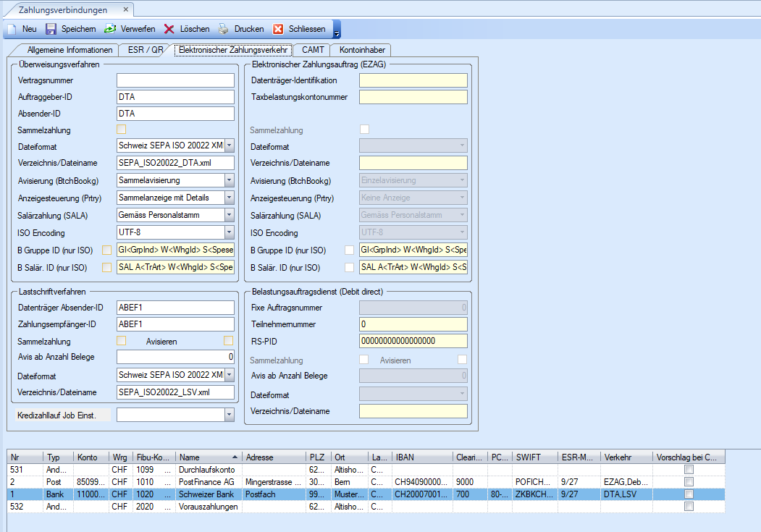Screen dimensions: 761x532
Task: Click the RS-PID input field
Action: pyautogui.click(x=413, y=341)
